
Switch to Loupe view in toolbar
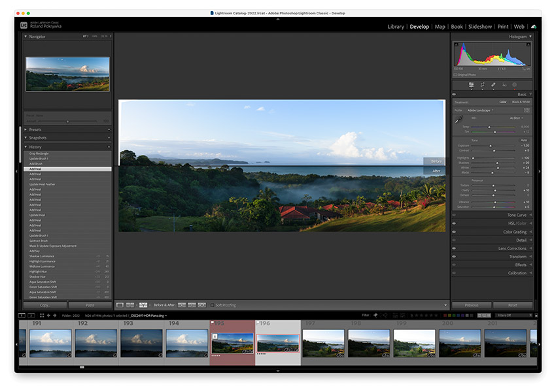pos(120,305)
